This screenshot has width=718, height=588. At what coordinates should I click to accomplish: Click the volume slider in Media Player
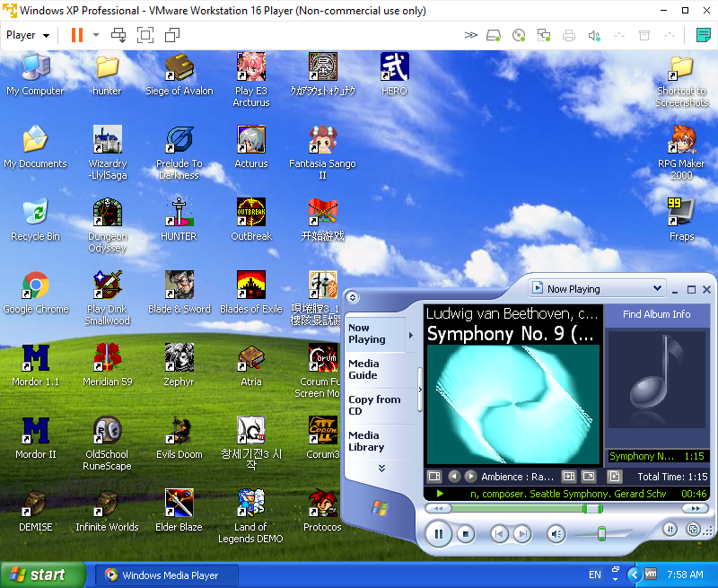click(600, 533)
